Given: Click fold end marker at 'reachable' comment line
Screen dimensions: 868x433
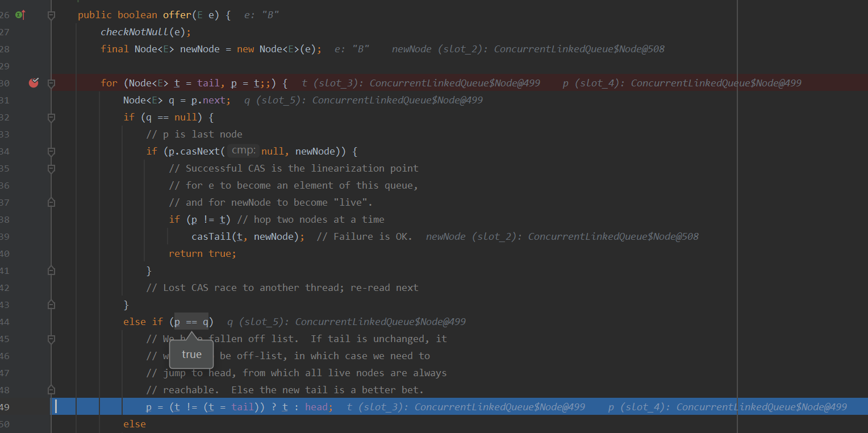Looking at the screenshot, I should tap(51, 390).
